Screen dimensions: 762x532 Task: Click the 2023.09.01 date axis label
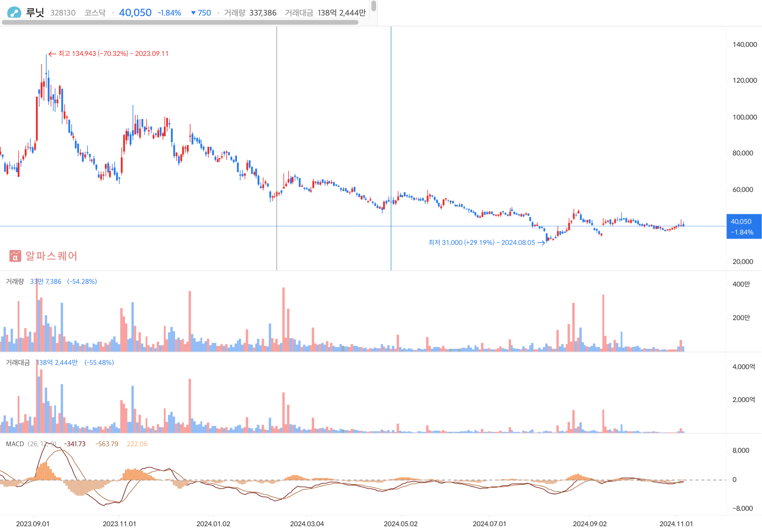[33, 524]
